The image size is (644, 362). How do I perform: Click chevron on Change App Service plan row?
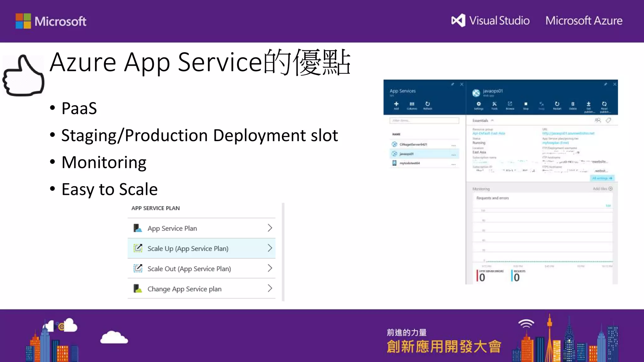click(270, 288)
